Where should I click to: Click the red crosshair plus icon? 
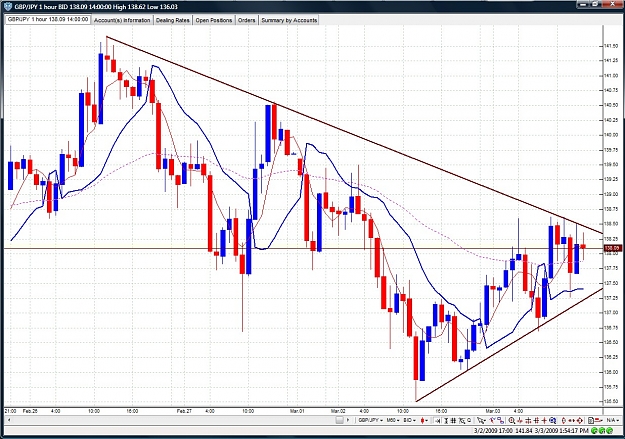(544, 420)
